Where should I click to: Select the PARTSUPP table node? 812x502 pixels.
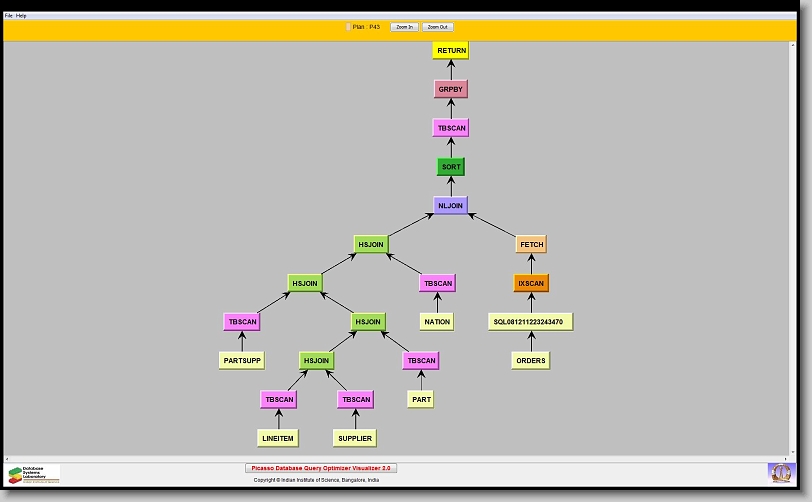click(242, 360)
